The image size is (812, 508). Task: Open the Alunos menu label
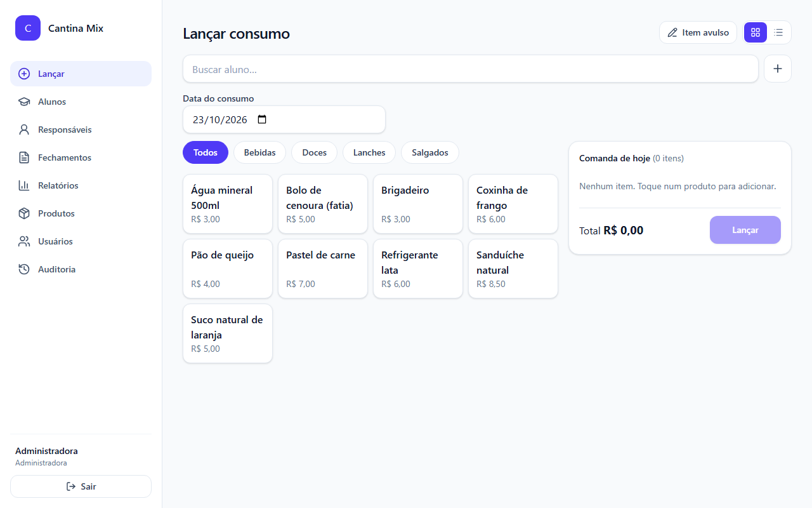52,102
